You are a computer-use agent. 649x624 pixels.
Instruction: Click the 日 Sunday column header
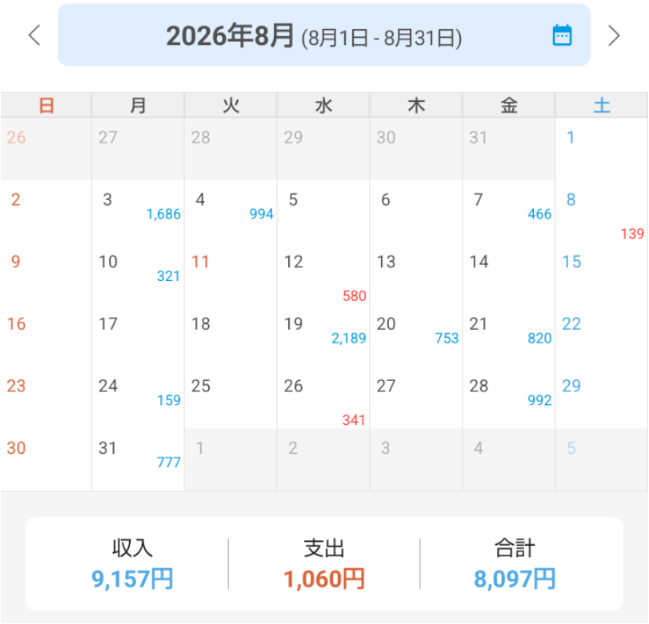tap(46, 105)
